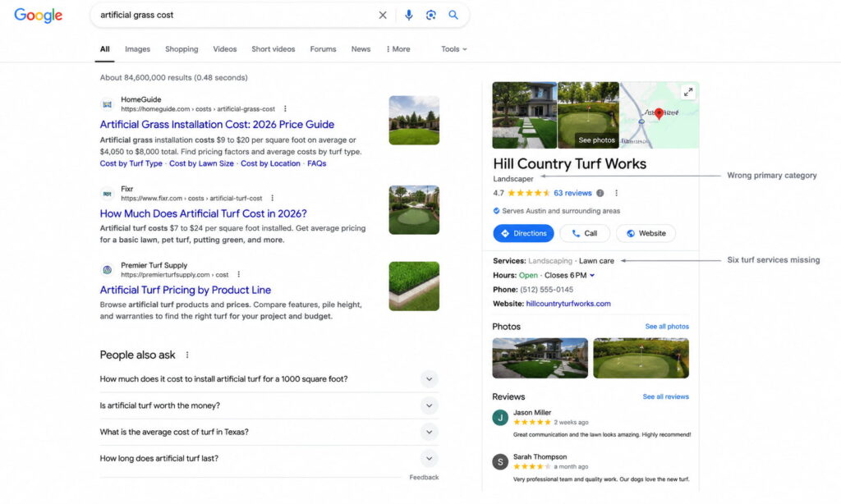This screenshot has height=504, width=841.
Task: Click the verified service area checkmark icon
Action: 496,211
